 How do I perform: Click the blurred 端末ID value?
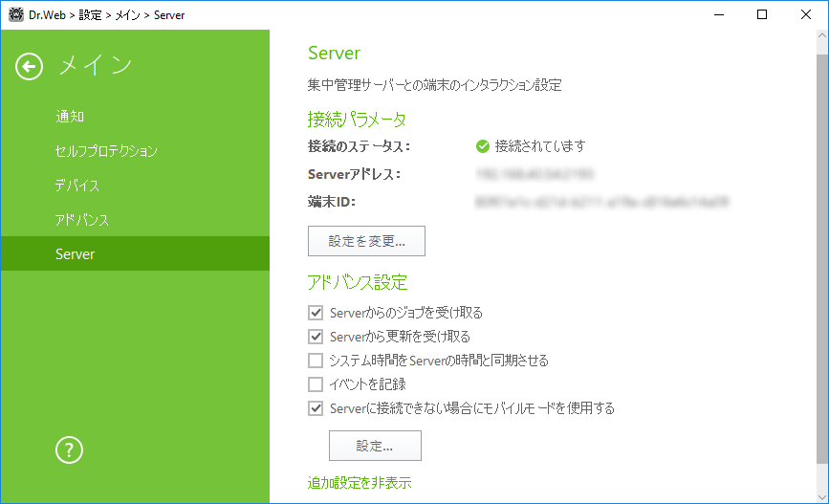pyautogui.click(x=602, y=202)
